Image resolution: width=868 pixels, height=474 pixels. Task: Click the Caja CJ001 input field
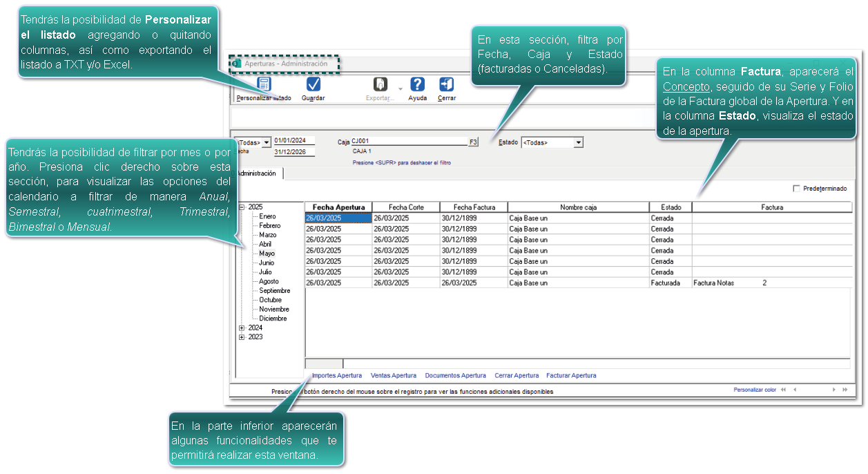[x=409, y=142]
